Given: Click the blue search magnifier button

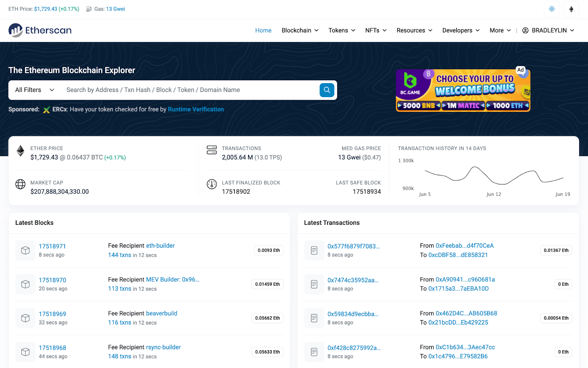Looking at the screenshot, I should [327, 90].
